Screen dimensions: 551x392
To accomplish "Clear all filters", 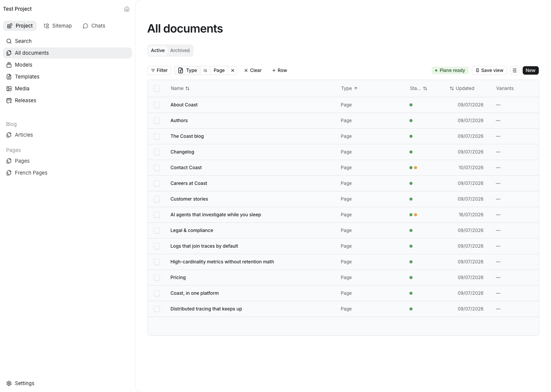I will 253,70.
